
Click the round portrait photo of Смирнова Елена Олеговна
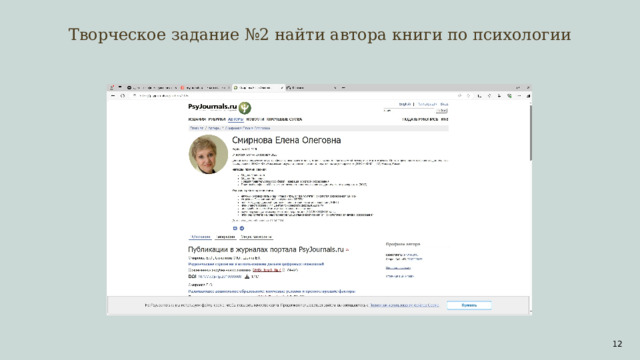pyautogui.click(x=208, y=154)
